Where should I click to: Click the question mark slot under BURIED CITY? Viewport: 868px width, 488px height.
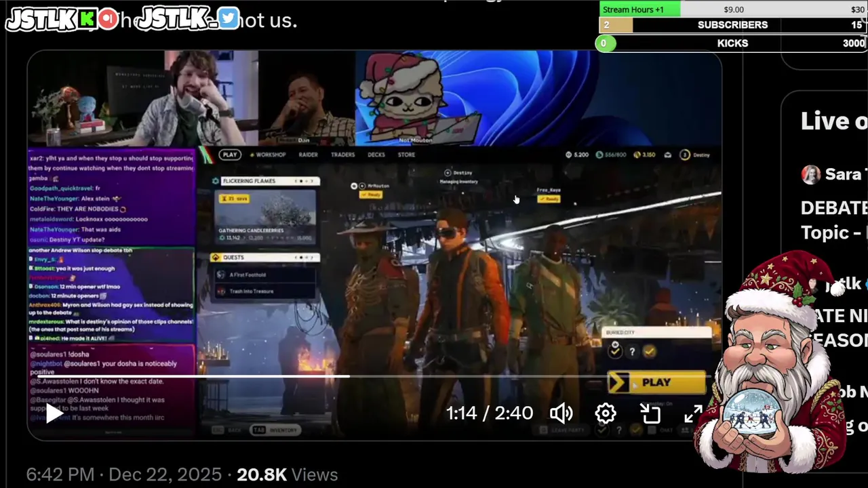click(632, 351)
